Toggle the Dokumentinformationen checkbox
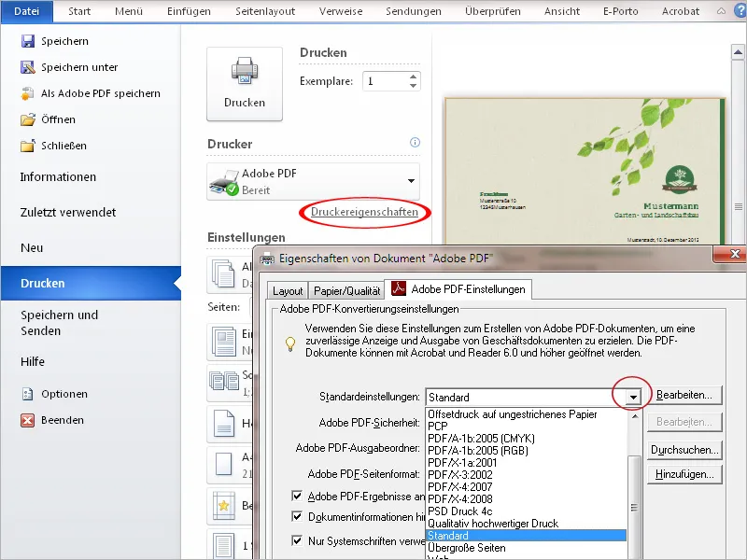Image resolution: width=747 pixels, height=560 pixels. pyautogui.click(x=297, y=516)
